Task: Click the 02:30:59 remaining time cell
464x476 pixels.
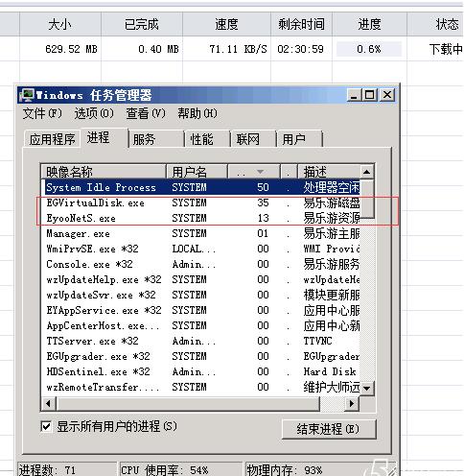Action: click(300, 49)
